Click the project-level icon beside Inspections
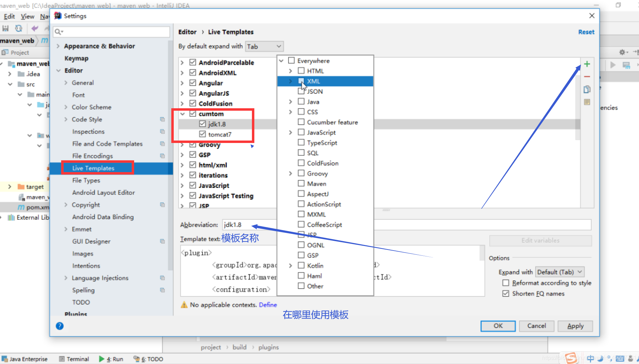 tap(162, 132)
